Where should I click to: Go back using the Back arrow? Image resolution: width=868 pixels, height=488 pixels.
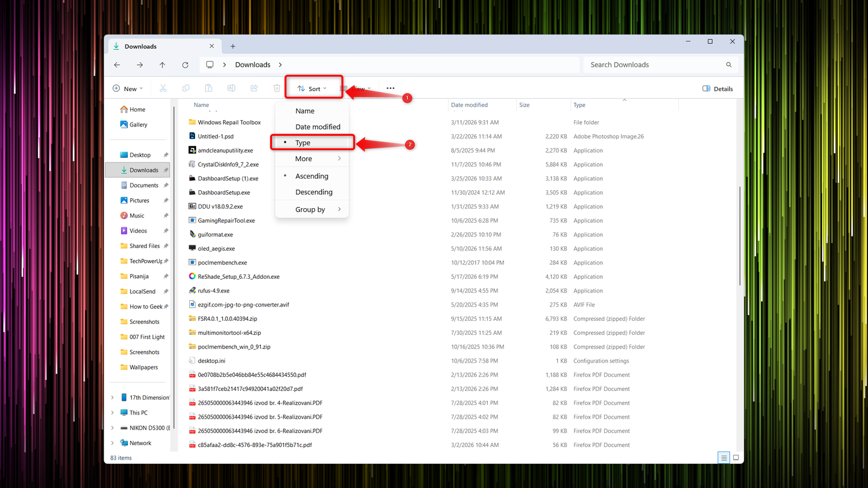pos(117,65)
